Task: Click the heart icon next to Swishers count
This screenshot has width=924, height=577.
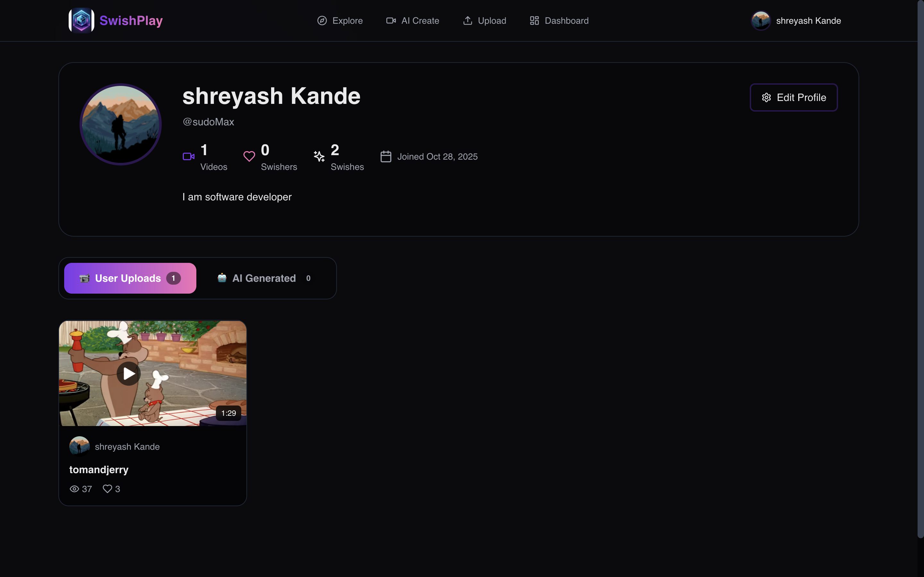Action: [x=249, y=156]
